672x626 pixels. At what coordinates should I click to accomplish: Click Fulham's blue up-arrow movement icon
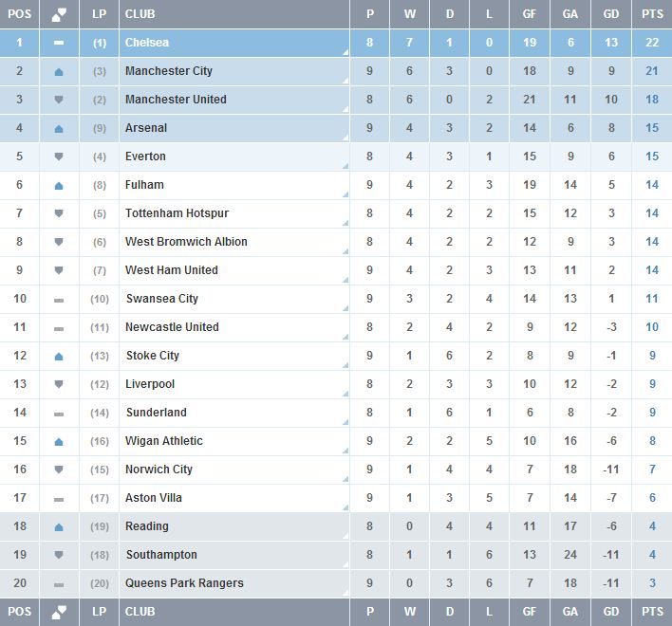coord(59,185)
